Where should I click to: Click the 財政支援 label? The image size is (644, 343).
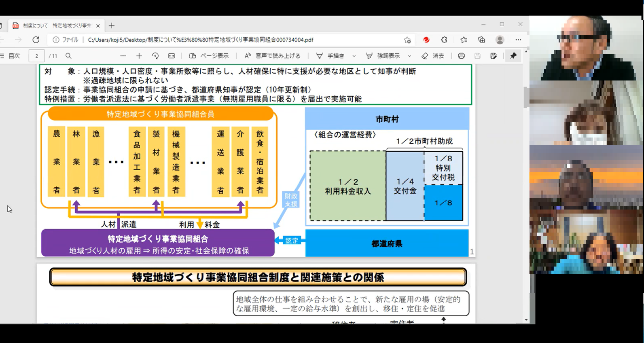(291, 200)
